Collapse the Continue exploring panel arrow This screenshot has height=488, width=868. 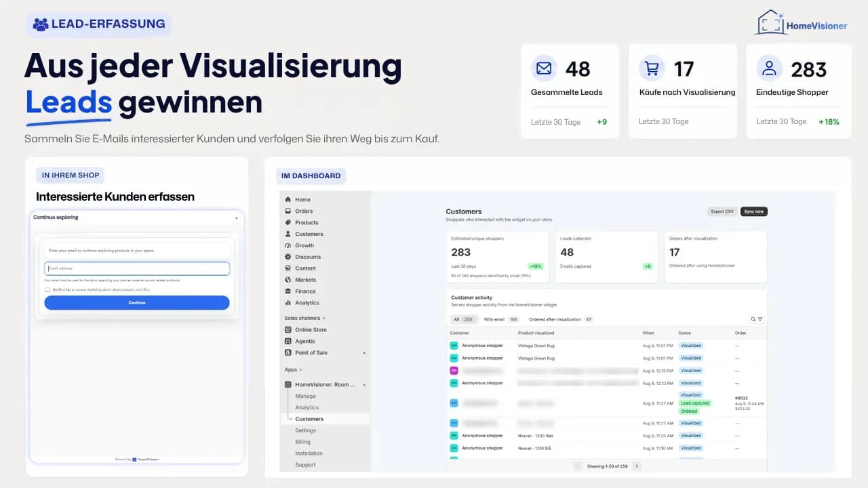tap(237, 218)
